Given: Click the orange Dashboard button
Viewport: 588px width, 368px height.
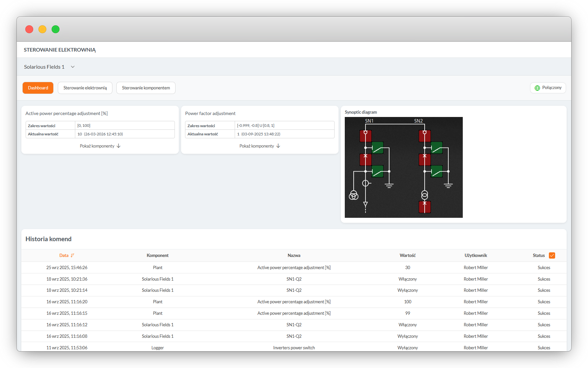Looking at the screenshot, I should click(38, 88).
